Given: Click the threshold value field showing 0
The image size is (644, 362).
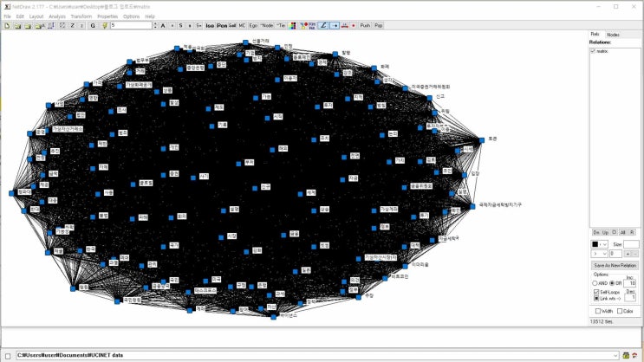Looking at the screenshot, I should click(x=615, y=254).
